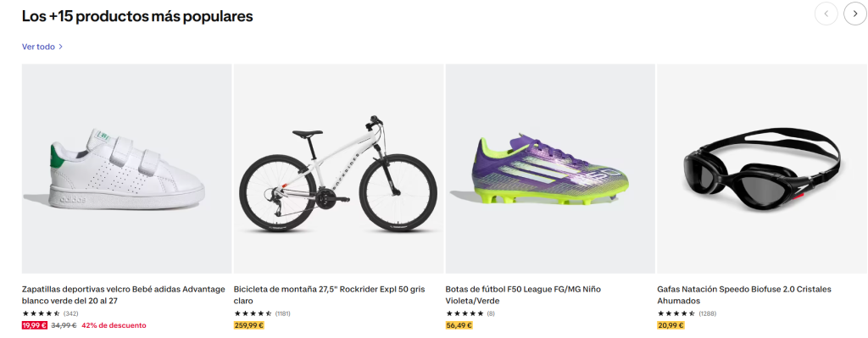Click the Botas de fútbol F50 League title
Image resolution: width=868 pixels, height=338 pixels.
pyautogui.click(x=523, y=295)
